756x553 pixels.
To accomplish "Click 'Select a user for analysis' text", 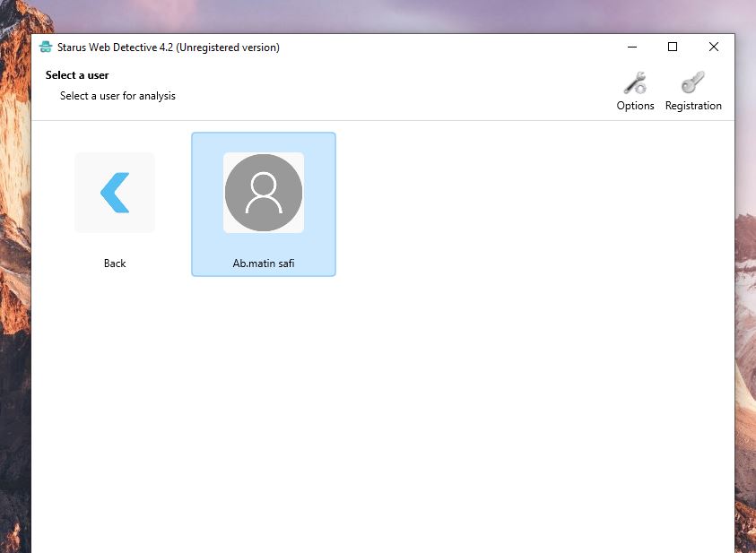I will point(117,96).
